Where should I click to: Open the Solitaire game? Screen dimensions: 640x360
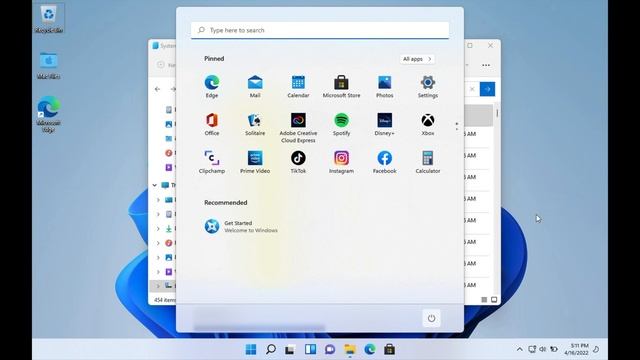click(x=255, y=124)
